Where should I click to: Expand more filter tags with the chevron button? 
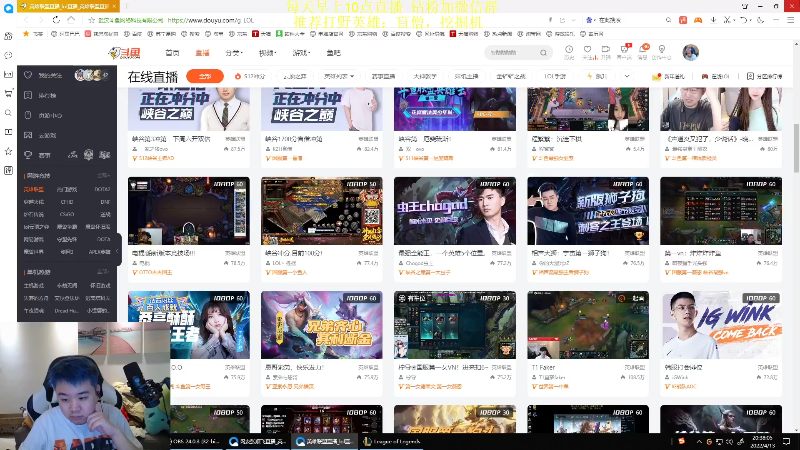click(627, 76)
